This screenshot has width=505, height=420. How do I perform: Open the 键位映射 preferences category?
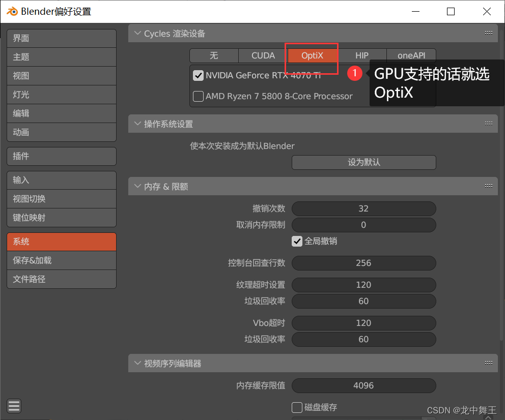tap(62, 218)
